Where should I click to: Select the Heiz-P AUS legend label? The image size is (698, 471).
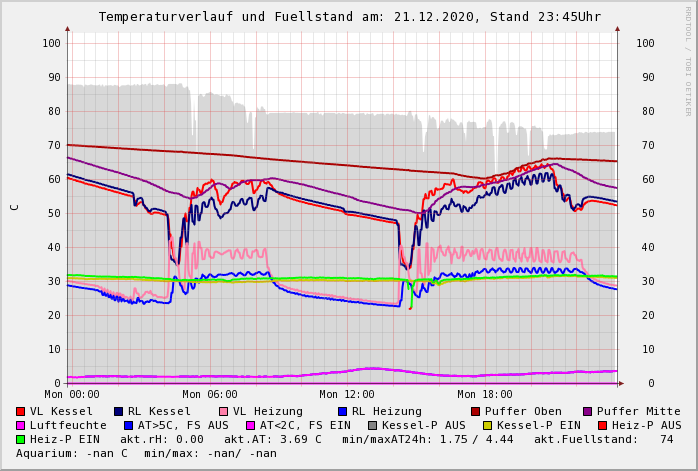click(646, 425)
